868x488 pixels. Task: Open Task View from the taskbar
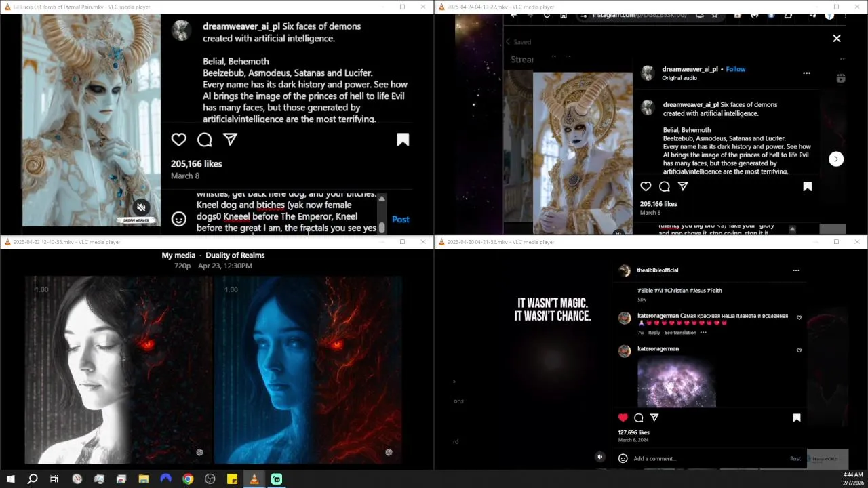(54, 479)
